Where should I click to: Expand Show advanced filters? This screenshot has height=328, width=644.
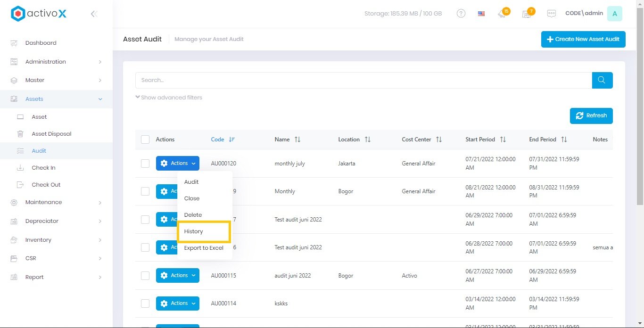click(x=169, y=98)
